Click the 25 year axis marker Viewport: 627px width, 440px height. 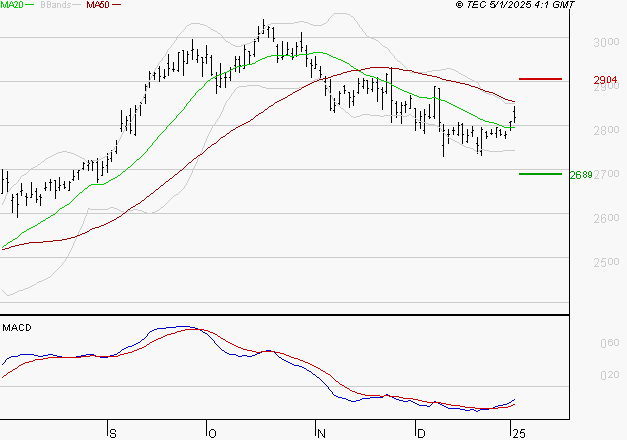coord(519,434)
